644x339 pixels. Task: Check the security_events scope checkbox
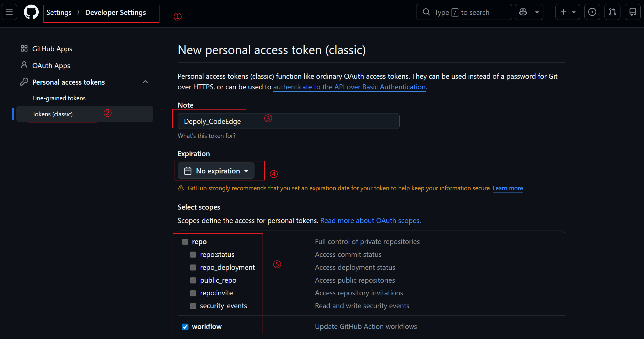pyautogui.click(x=193, y=306)
